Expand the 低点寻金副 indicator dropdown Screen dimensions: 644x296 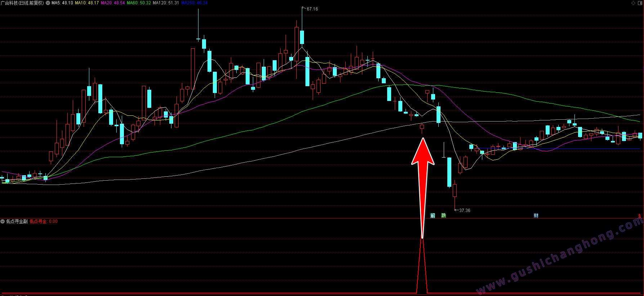pyautogui.click(x=3, y=221)
